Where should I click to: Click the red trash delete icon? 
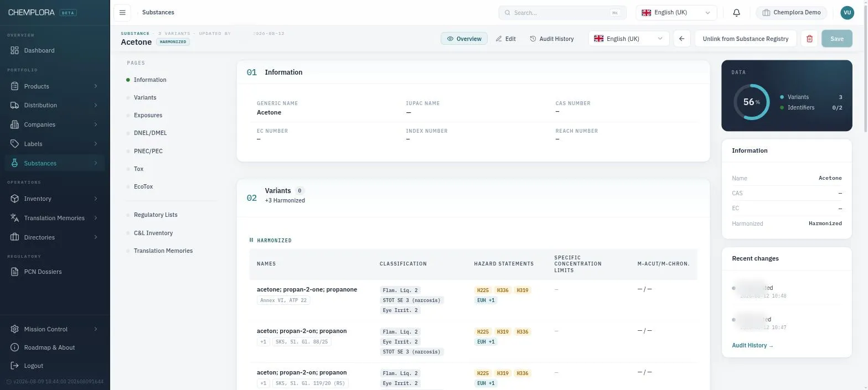809,39
